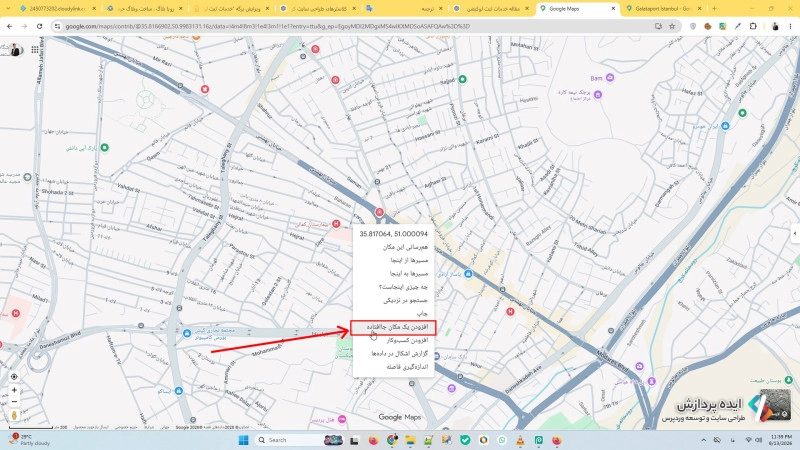This screenshot has height=450, width=800.
Task: Choose 'افزودن کسب‌وکار' (add business)
Action: (393, 340)
